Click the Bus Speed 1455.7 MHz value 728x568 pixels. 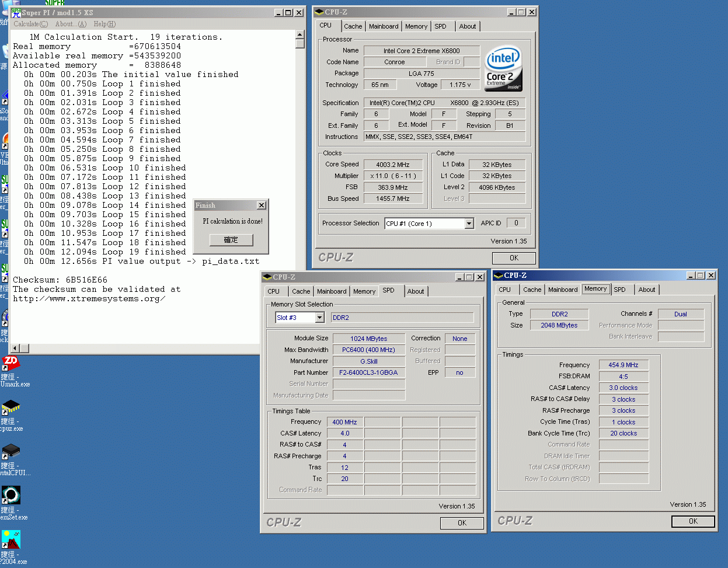tap(393, 198)
